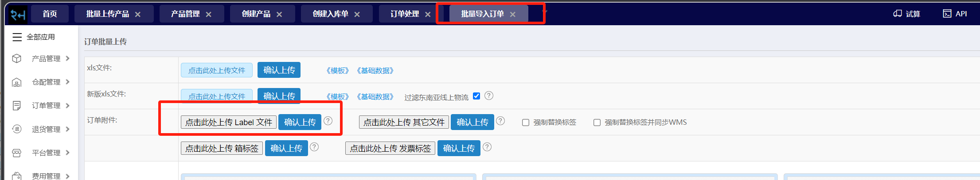Click the 订单管理 document icon
The width and height of the screenshot is (980, 180).
tap(17, 105)
